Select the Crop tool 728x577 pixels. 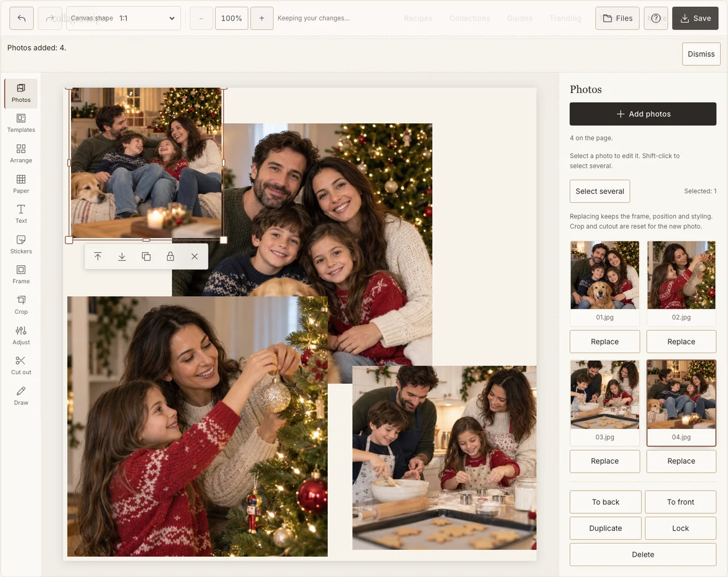(x=21, y=305)
